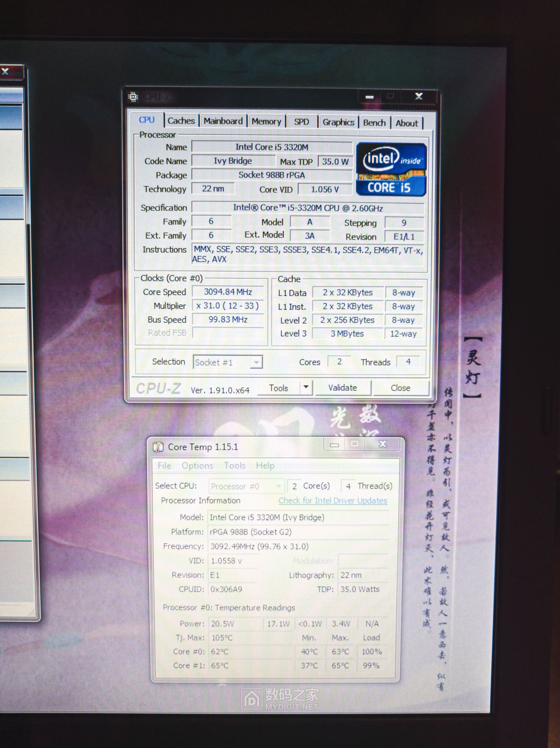Click the Max TDP value '35.0 W'

click(x=335, y=162)
